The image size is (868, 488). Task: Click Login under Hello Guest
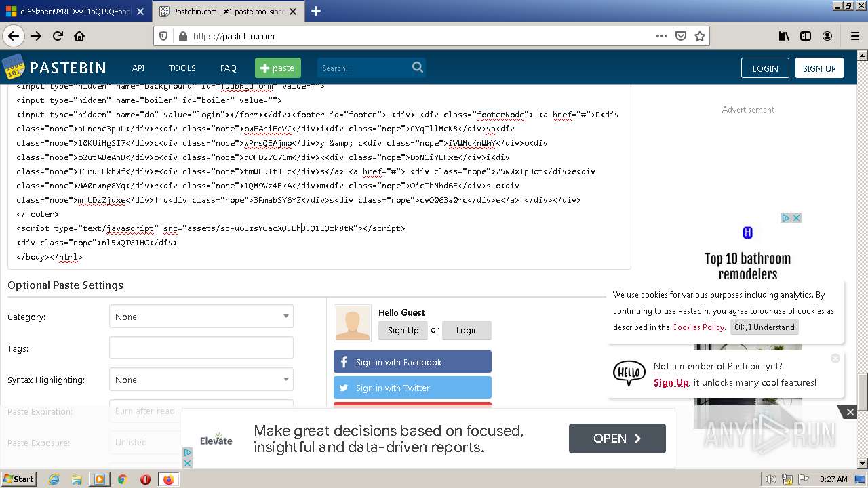coord(467,330)
